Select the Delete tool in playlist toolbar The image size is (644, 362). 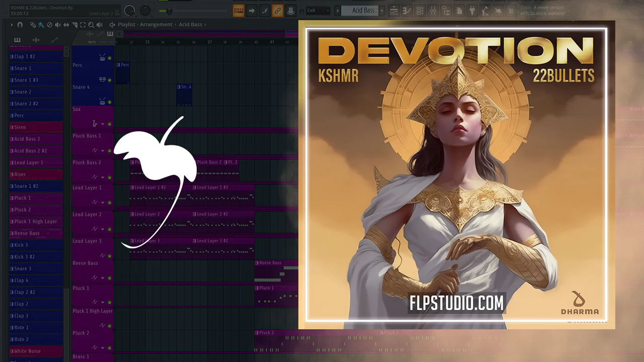[49, 25]
